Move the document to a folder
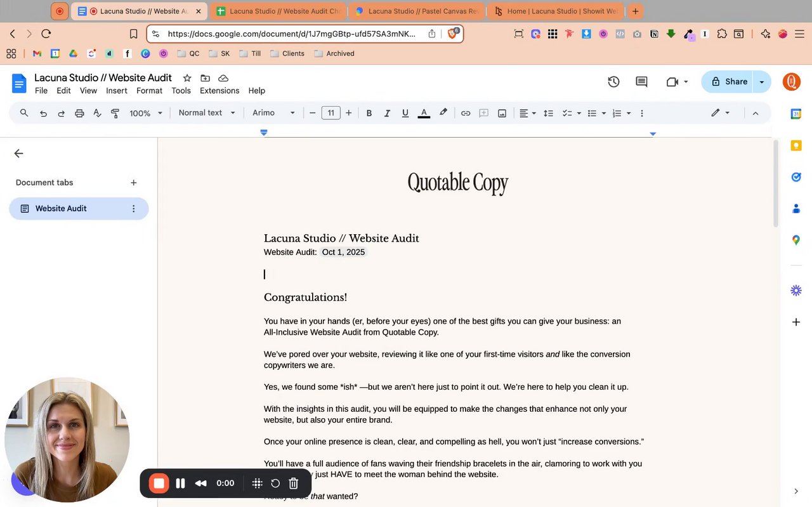Image resolution: width=812 pixels, height=507 pixels. click(205, 78)
